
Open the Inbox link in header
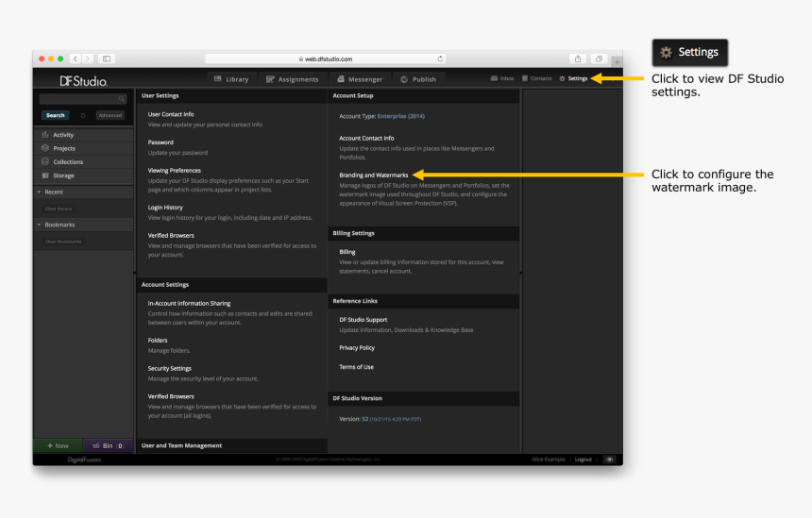coord(502,78)
